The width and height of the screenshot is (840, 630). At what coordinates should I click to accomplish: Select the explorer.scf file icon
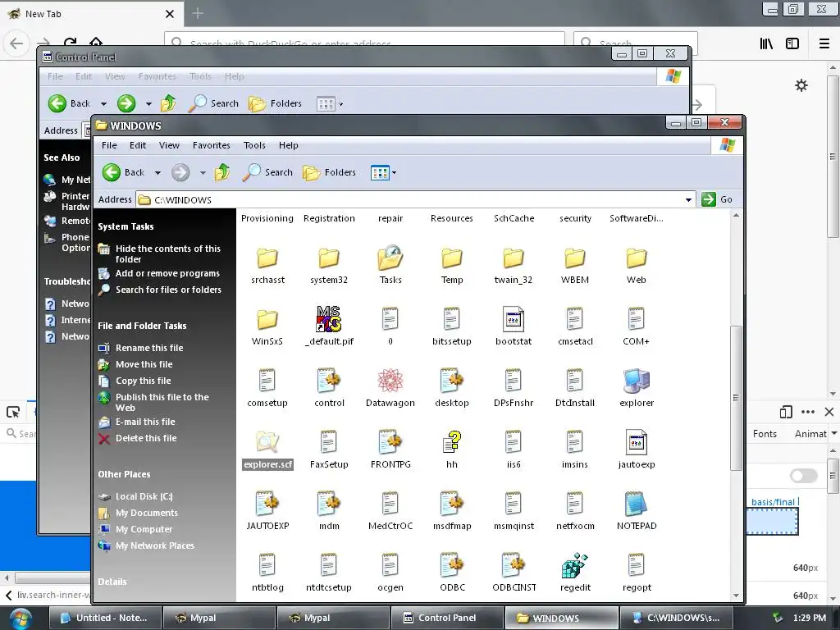pos(267,442)
